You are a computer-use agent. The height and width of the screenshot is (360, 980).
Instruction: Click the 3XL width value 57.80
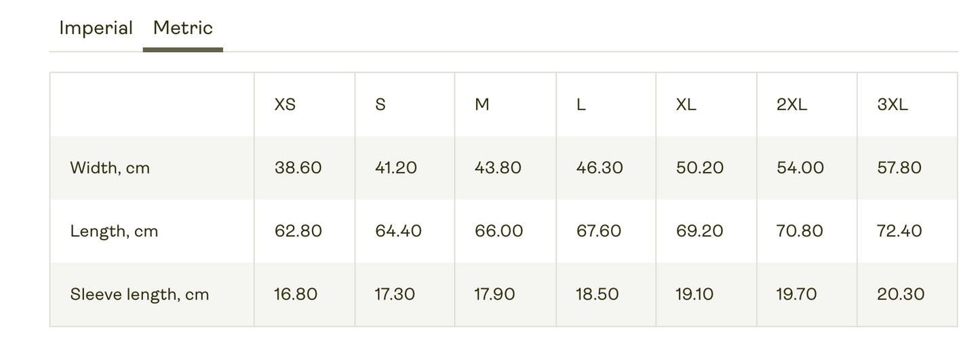click(899, 168)
